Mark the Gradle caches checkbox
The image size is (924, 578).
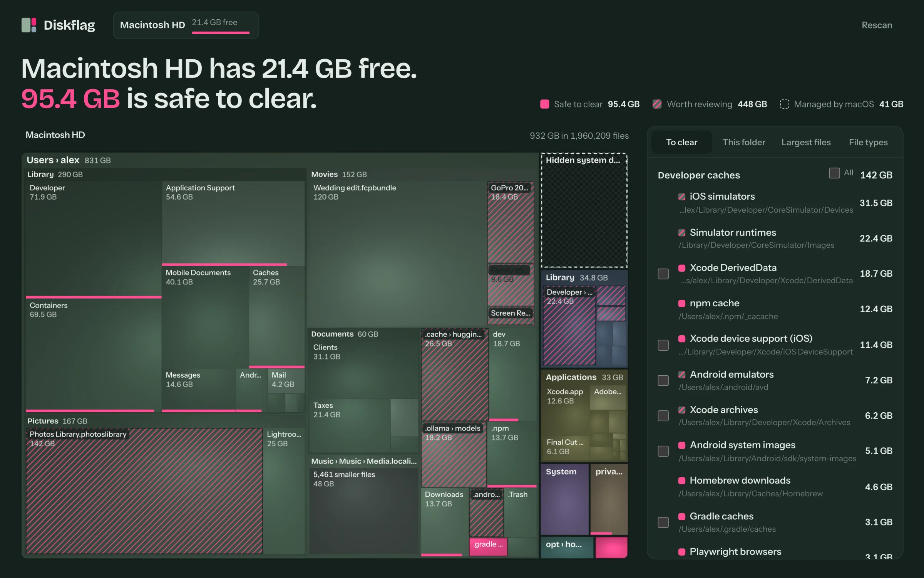click(x=663, y=523)
